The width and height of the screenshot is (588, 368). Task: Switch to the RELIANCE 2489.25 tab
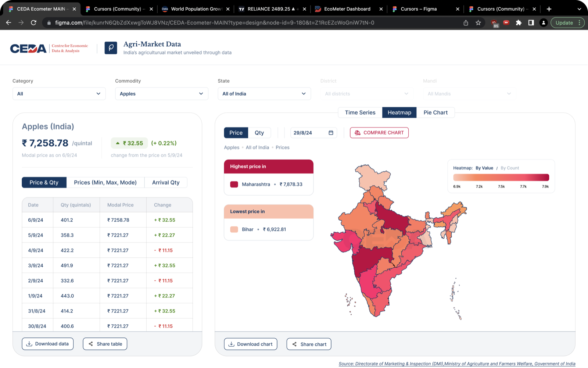[x=273, y=9]
